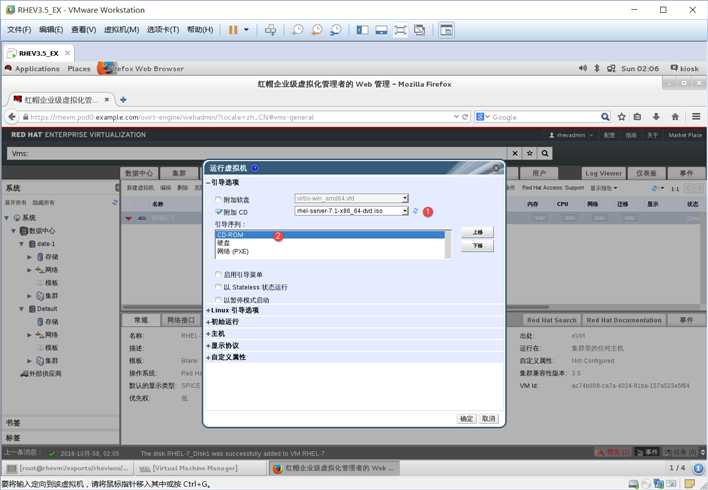Image resolution: width=708 pixels, height=490 pixels.
Task: Open the CD ISO image dropdown
Action: pos(351,211)
